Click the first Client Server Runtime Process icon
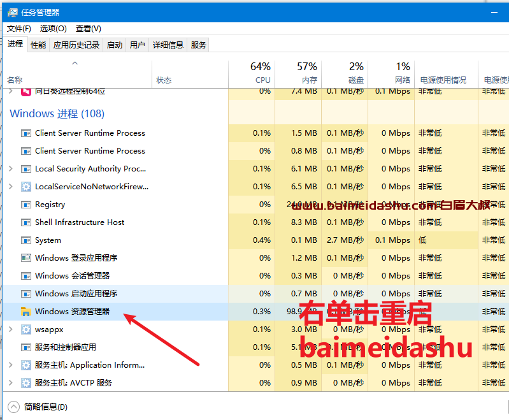509x420 pixels. [26, 133]
